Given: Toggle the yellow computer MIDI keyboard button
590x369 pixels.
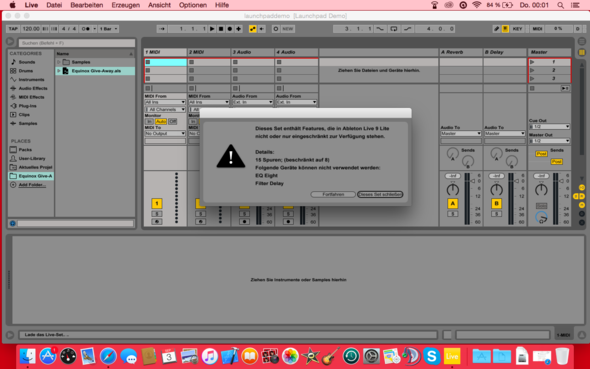Looking at the screenshot, I should click(x=505, y=29).
